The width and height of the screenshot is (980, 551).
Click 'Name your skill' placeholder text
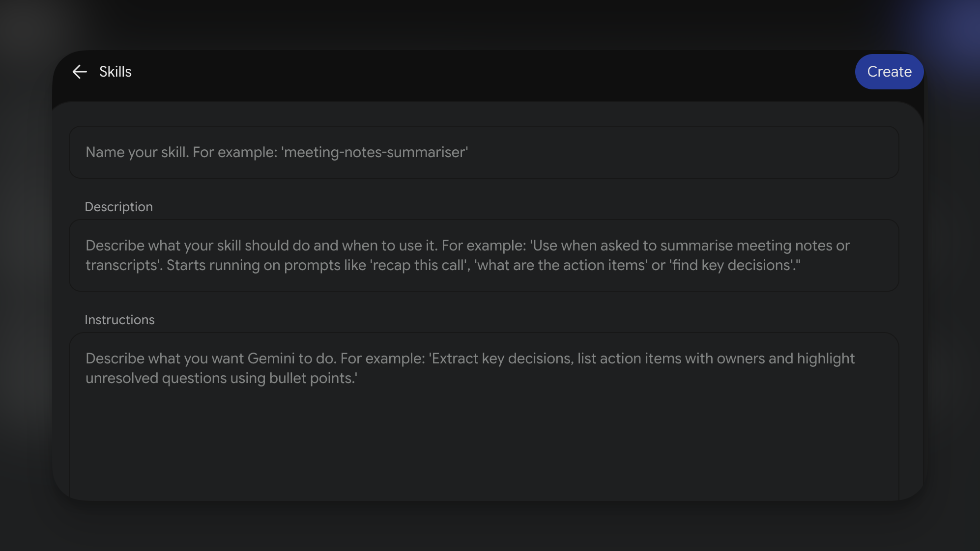[x=137, y=152]
